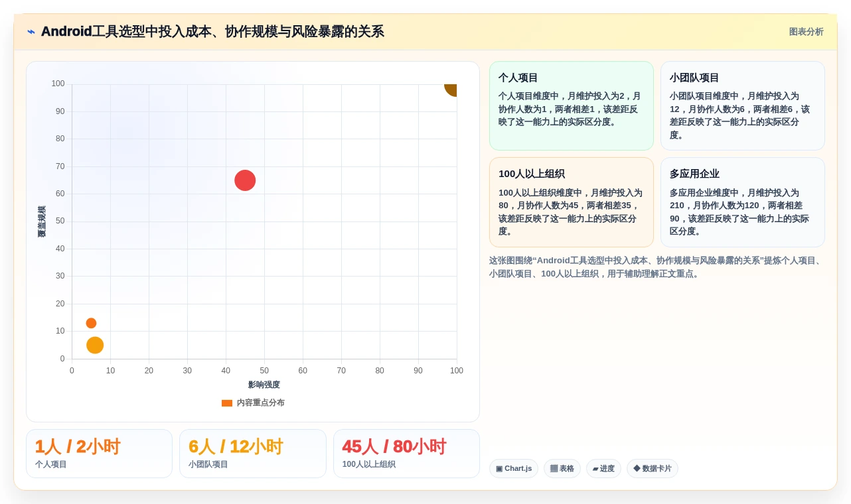Click the 100人以上组织 caption under 45人 / 80小时

[369, 464]
